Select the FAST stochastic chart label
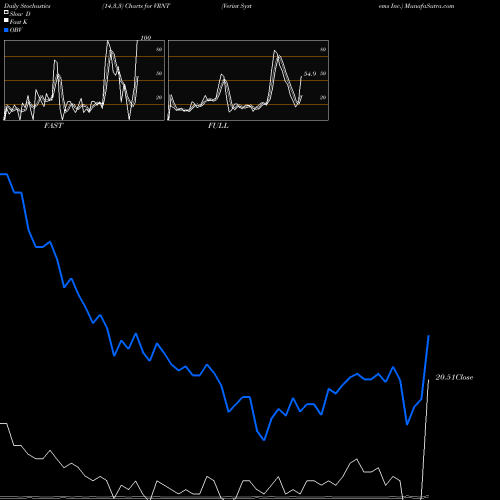This screenshot has width=500, height=500. [53, 126]
